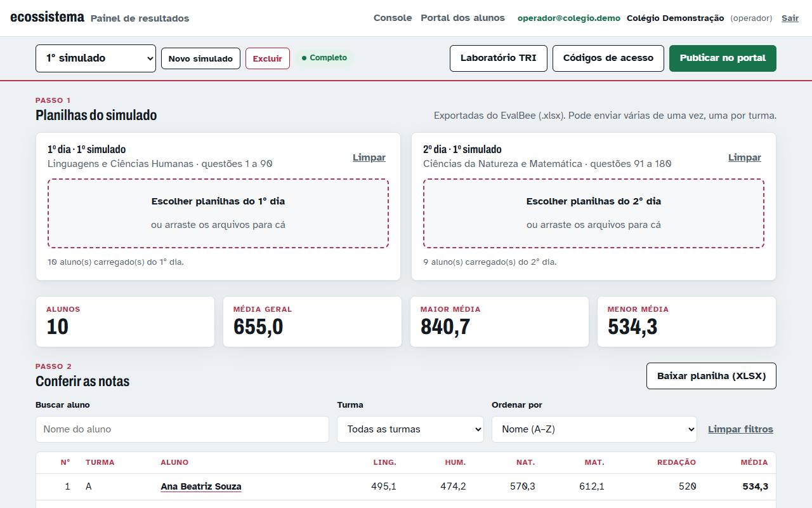The height and width of the screenshot is (508, 812).
Task: Click the 'Colégio Demonstração' school name
Action: pyautogui.click(x=676, y=18)
